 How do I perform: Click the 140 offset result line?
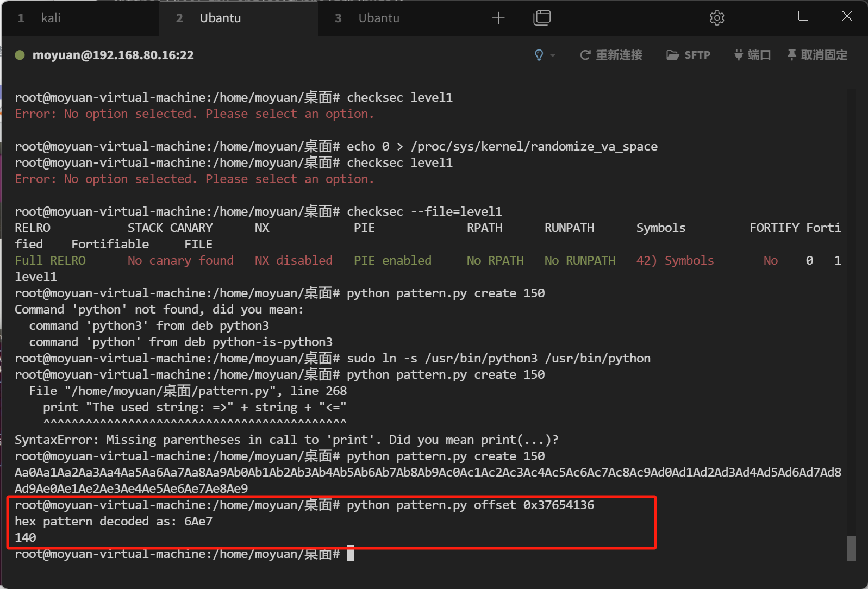click(x=26, y=537)
